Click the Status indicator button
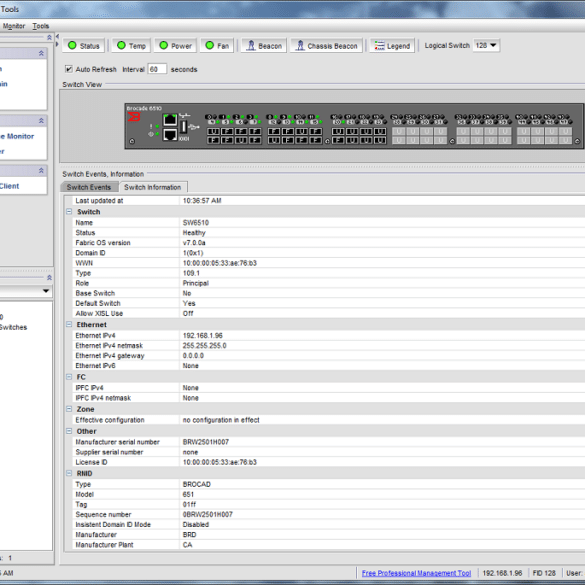This screenshot has height=585, width=585. [x=84, y=46]
